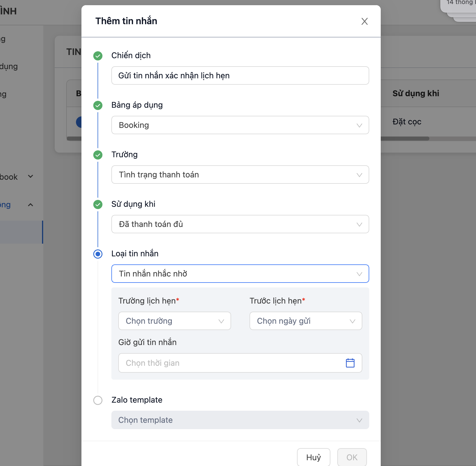
Task: Open the Chọn trường dropdown
Action: [174, 321]
